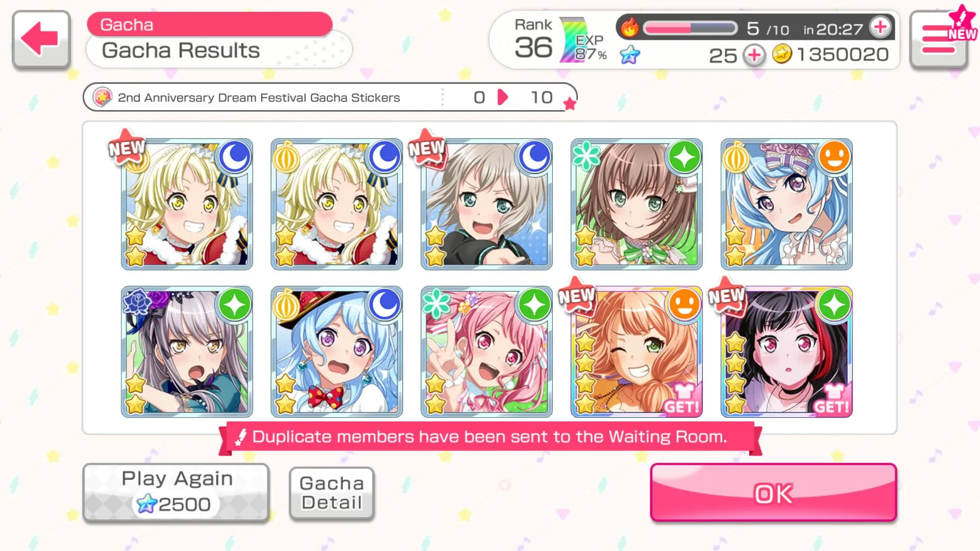Click the OK button

tap(773, 492)
